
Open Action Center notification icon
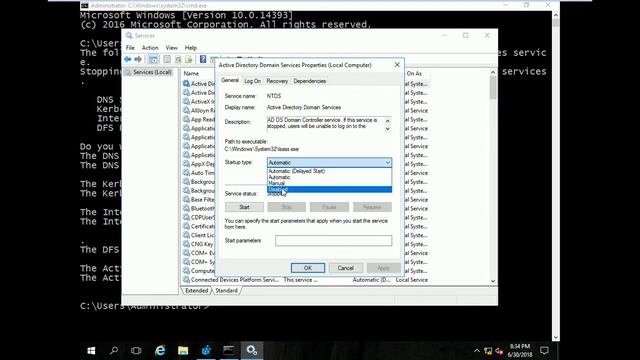pos(544,351)
